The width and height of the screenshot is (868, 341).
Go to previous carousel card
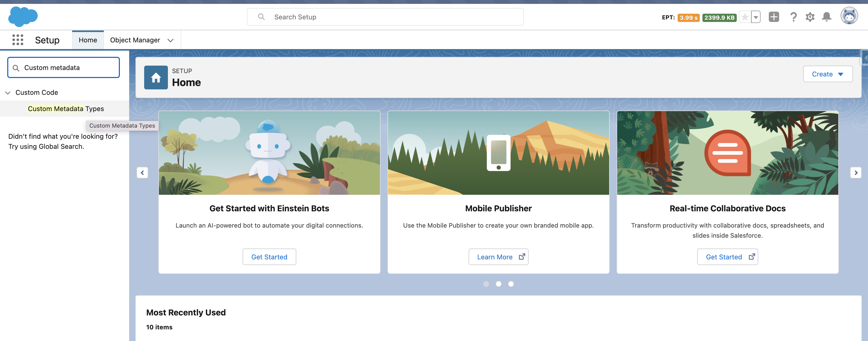pyautogui.click(x=142, y=173)
